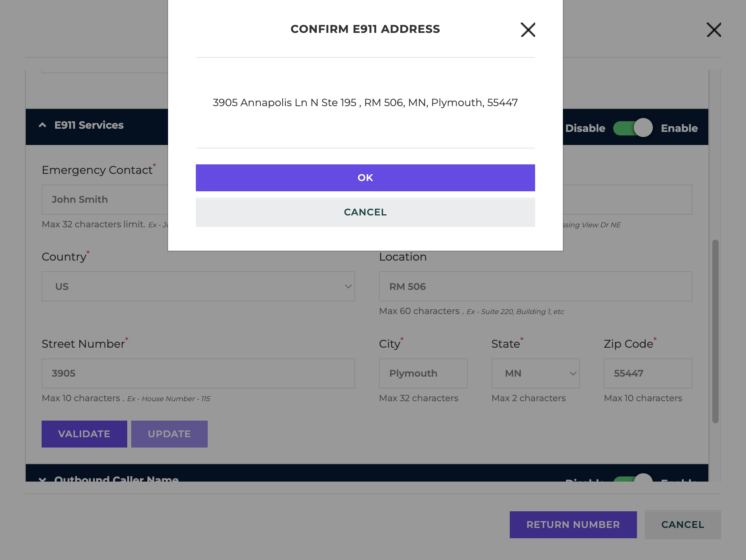746x560 pixels.
Task: Focus the Zip Code field
Action: click(648, 373)
